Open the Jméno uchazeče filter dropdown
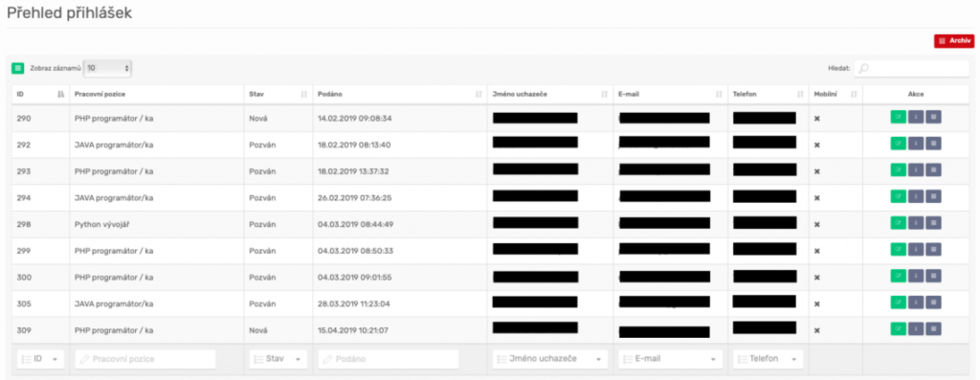980x380 pixels. 549,359
